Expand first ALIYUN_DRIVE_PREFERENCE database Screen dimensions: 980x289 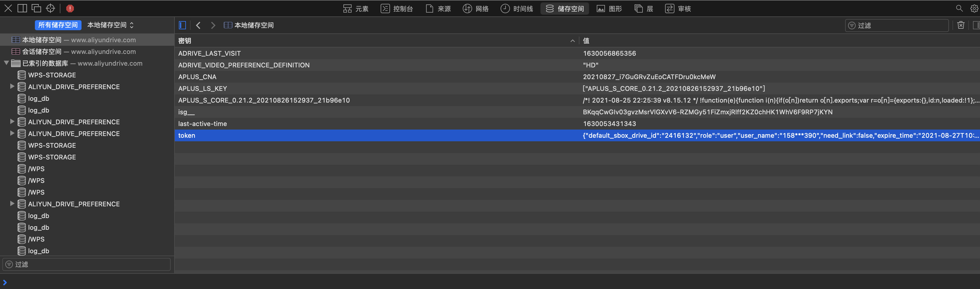coord(12,87)
